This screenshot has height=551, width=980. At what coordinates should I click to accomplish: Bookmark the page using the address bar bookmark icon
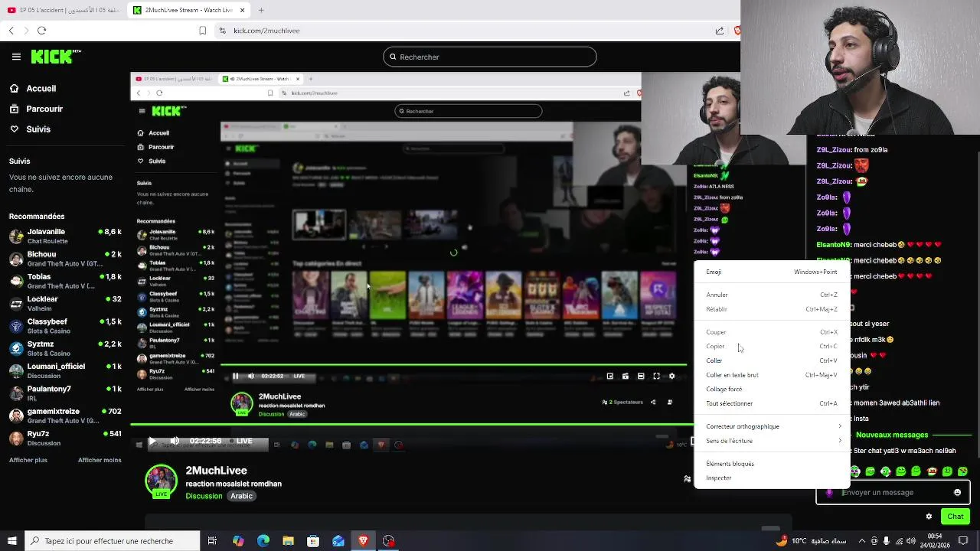(x=202, y=31)
